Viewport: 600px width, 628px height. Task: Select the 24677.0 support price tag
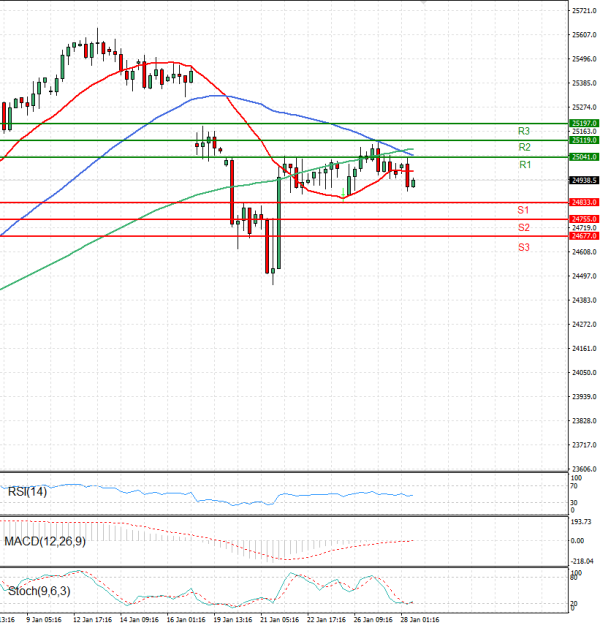coord(584,236)
